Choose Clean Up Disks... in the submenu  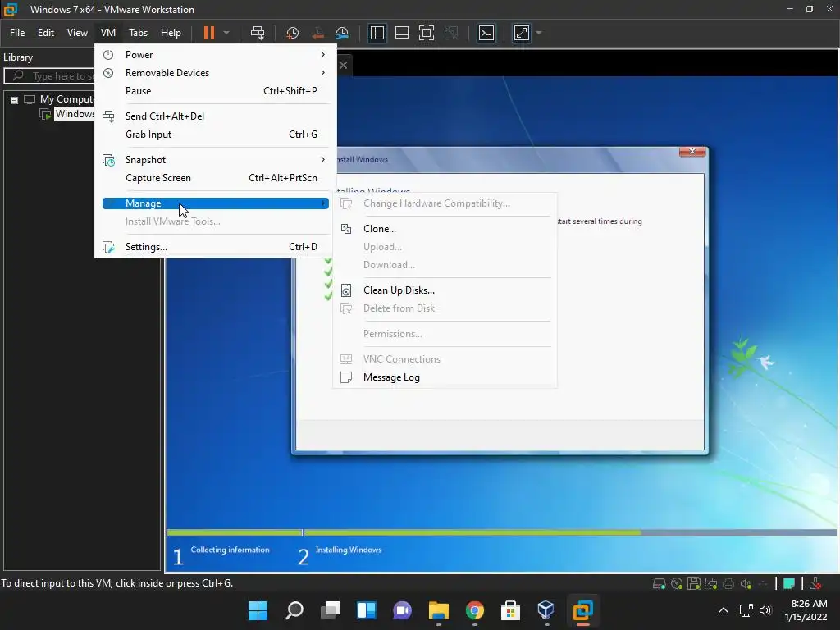[x=445, y=290]
